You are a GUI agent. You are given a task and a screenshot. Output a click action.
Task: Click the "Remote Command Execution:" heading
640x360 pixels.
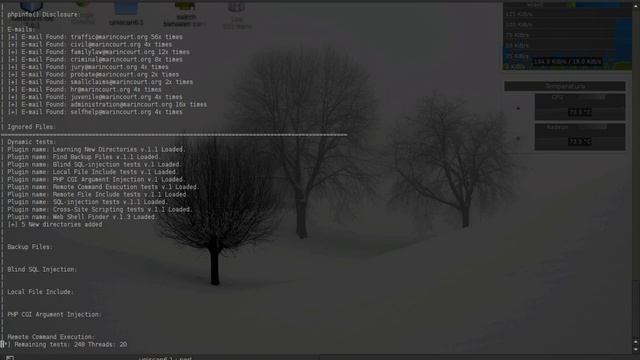[51, 337]
